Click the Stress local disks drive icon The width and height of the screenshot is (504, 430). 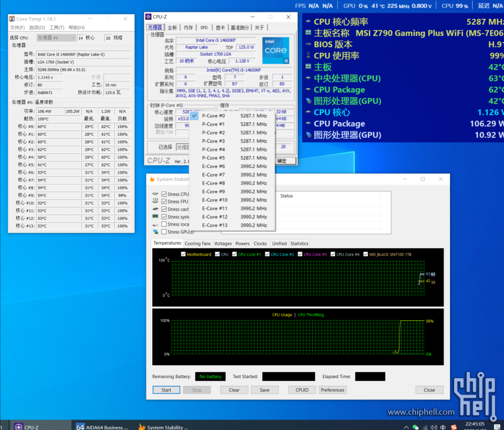coord(155,225)
